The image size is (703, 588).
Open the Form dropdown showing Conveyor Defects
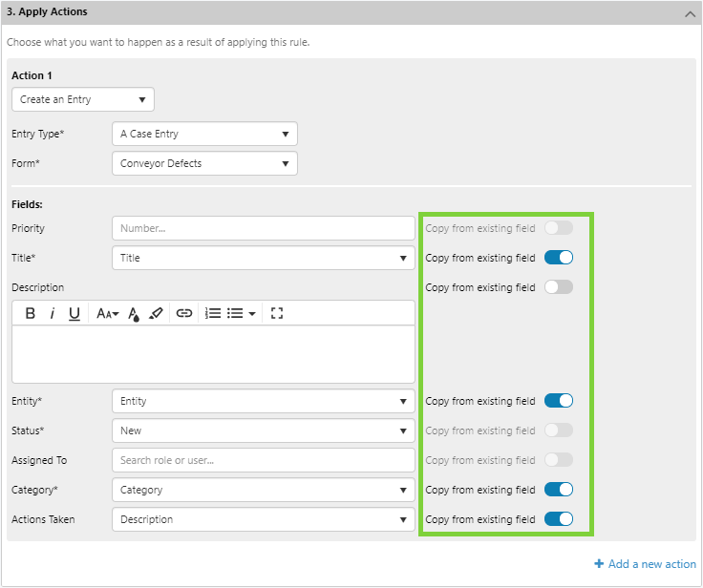(203, 163)
